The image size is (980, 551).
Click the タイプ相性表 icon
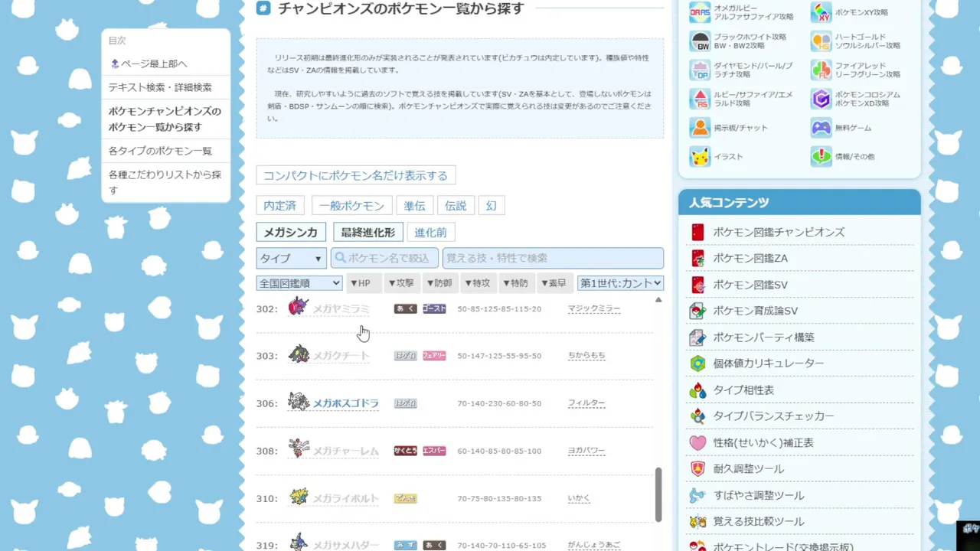click(x=697, y=390)
